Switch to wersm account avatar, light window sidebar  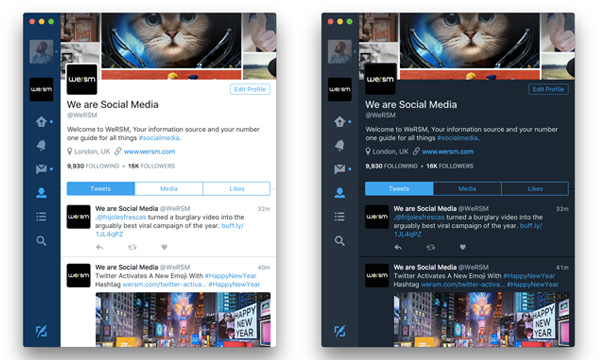coord(41,89)
